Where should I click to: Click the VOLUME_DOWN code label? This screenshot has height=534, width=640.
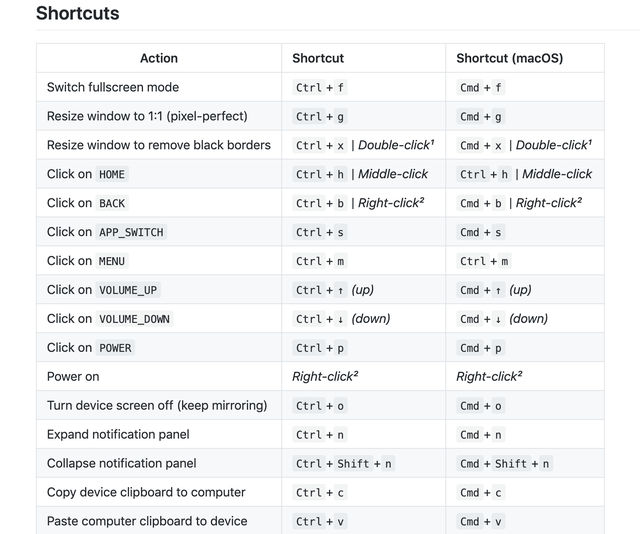click(x=134, y=319)
